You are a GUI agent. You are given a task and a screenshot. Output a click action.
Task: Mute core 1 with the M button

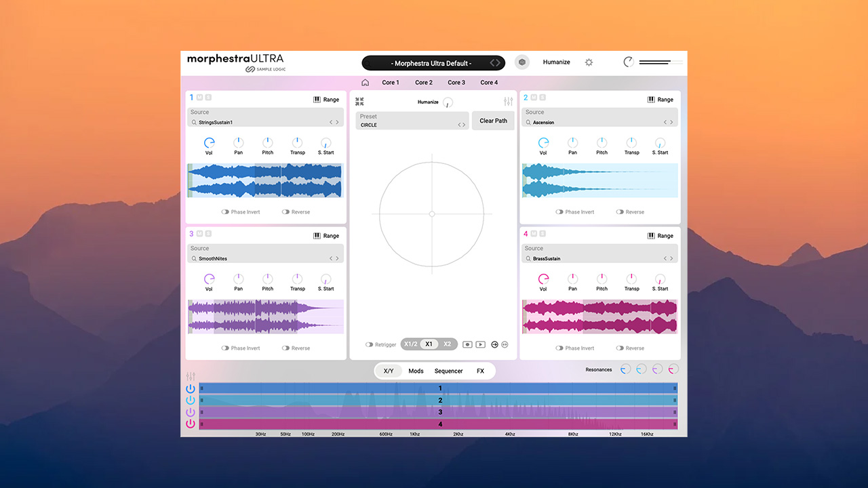(x=199, y=98)
